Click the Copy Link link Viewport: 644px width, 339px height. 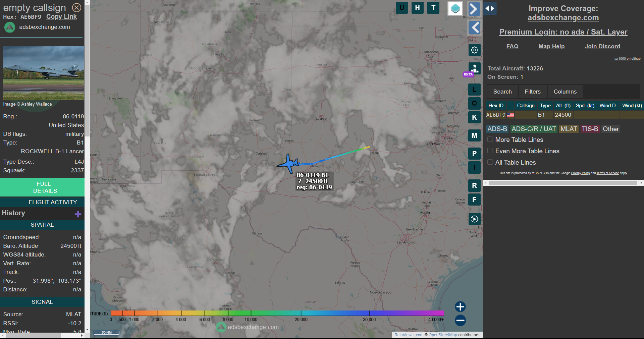(x=61, y=17)
